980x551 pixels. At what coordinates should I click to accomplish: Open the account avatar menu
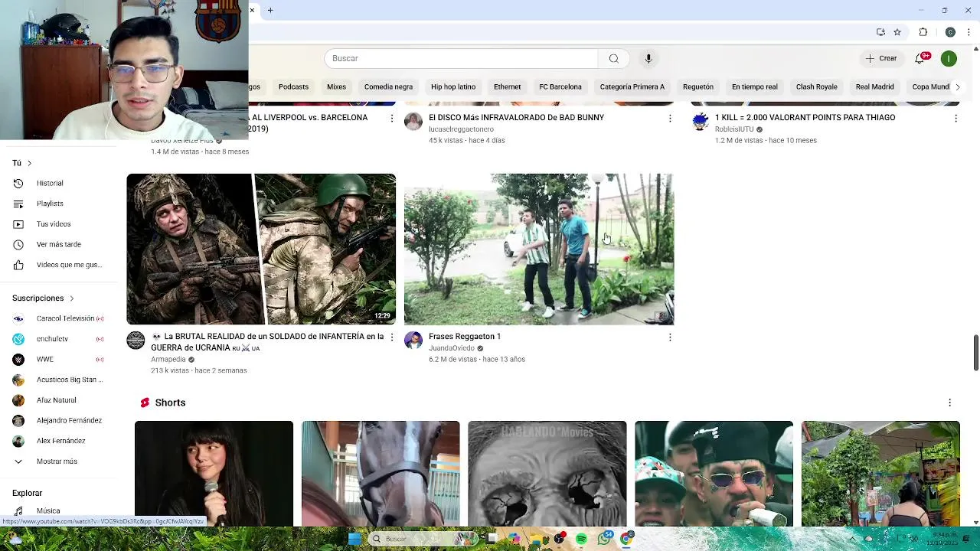click(x=949, y=59)
